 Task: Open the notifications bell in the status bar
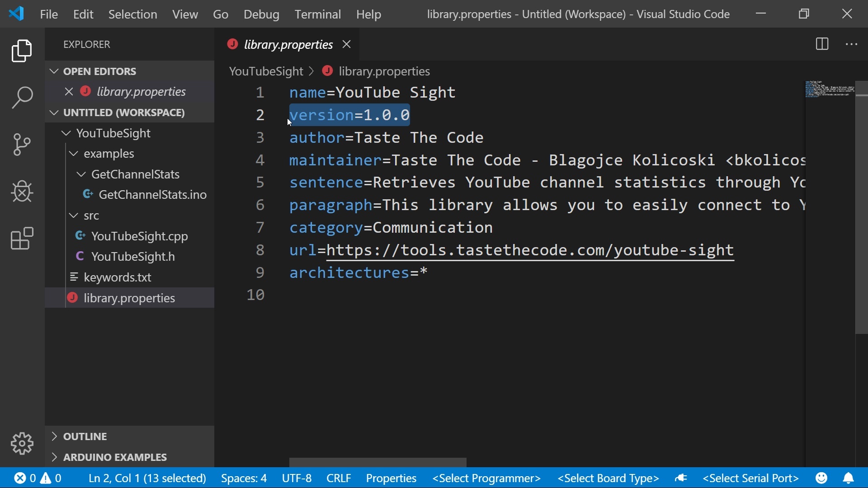point(849,478)
